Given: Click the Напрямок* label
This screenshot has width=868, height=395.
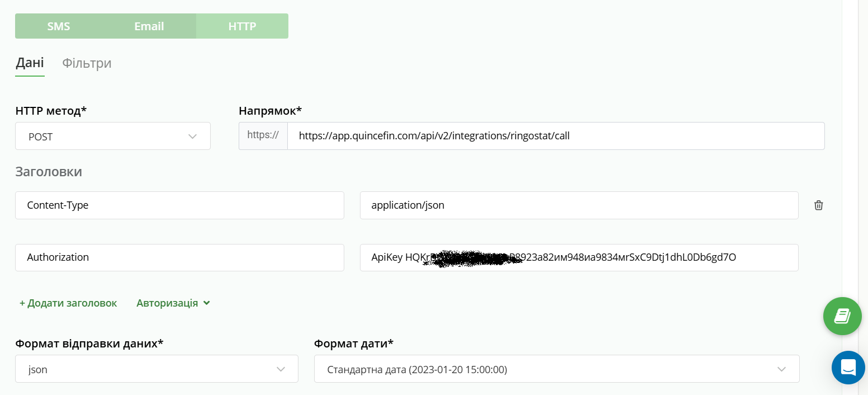Looking at the screenshot, I should pos(271,111).
